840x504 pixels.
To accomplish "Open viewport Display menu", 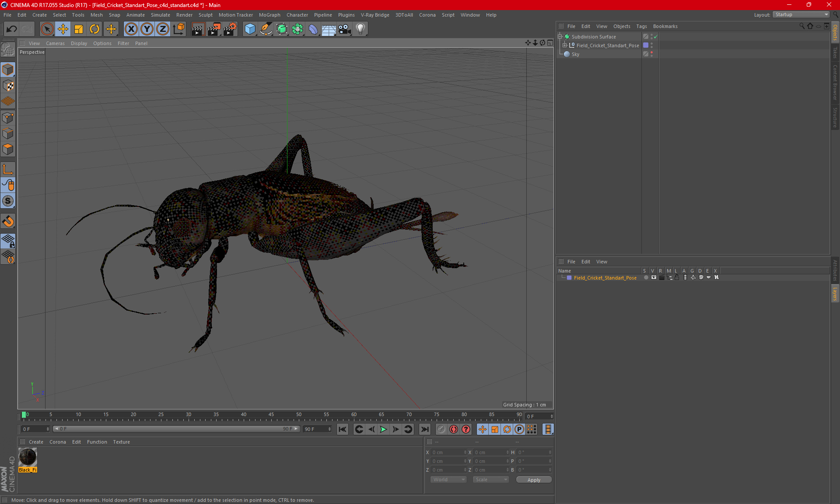I will click(79, 43).
